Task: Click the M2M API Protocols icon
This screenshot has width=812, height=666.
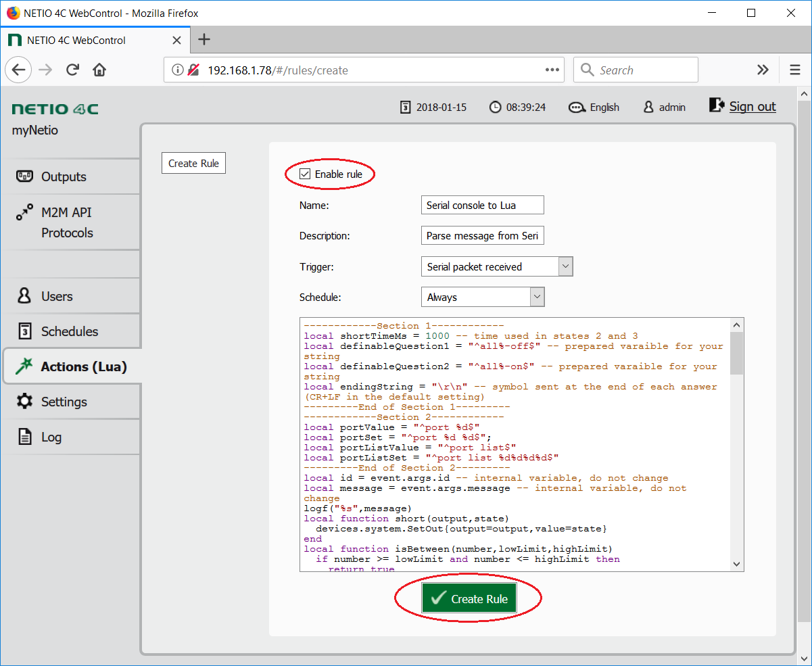Action: pyautogui.click(x=24, y=213)
